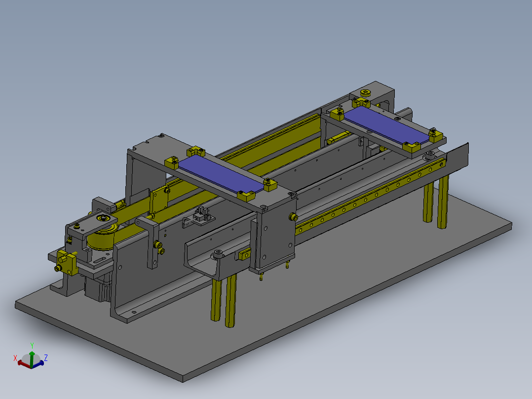Select the yellow linear guide rail with holes
Viewport: 532px width, 399px height.
click(370, 197)
